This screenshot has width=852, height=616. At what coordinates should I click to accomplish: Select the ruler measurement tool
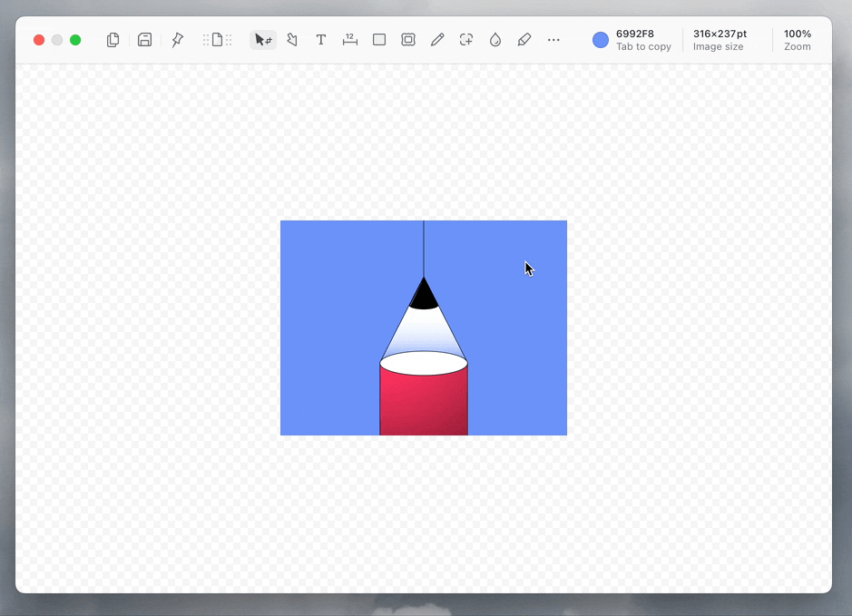click(x=350, y=40)
